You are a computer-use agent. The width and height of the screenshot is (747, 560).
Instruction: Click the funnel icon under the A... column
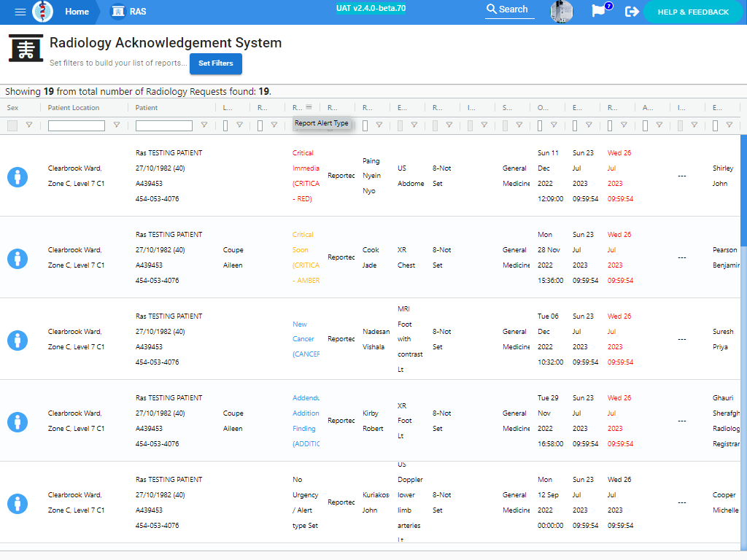(659, 125)
